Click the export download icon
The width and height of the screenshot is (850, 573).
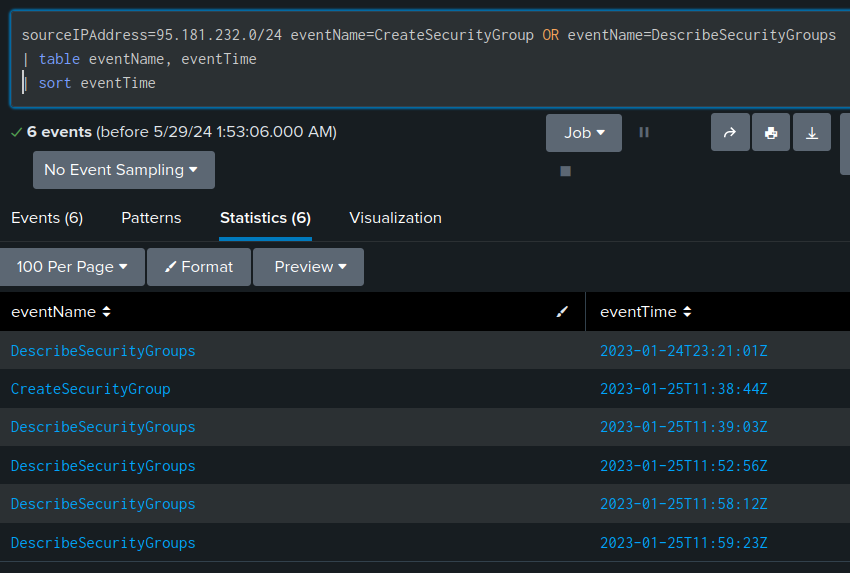(812, 133)
